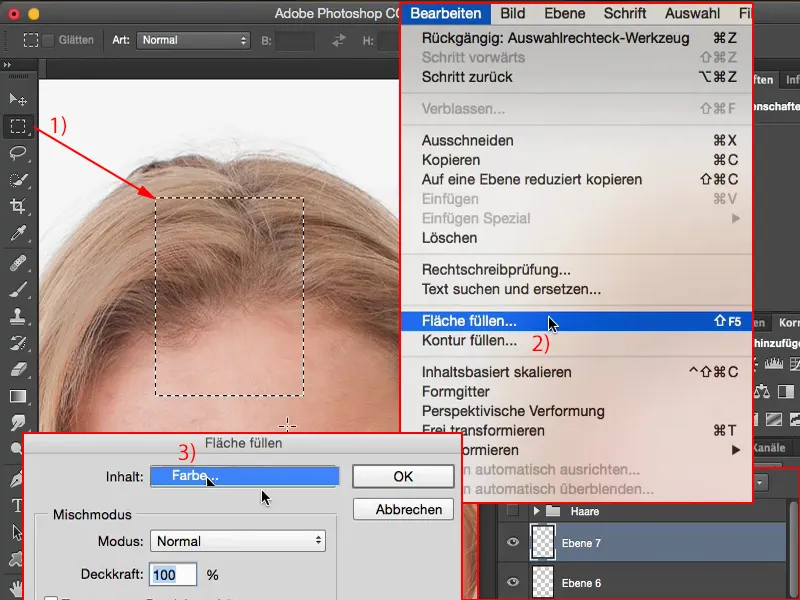Select the Clone Stamp tool

click(x=18, y=316)
